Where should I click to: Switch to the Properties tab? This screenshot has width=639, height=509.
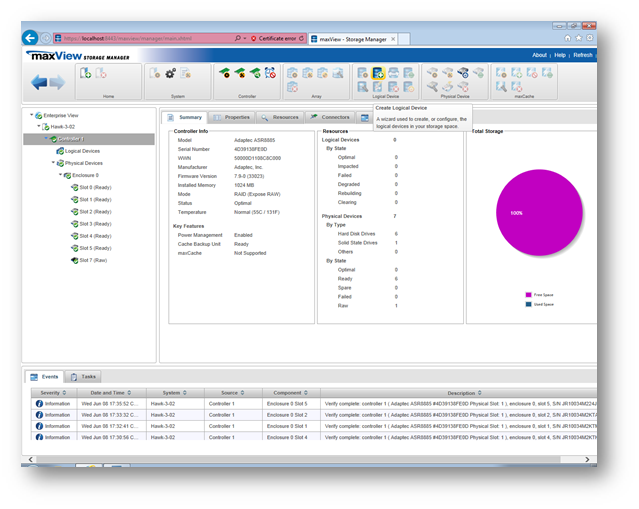231,117
